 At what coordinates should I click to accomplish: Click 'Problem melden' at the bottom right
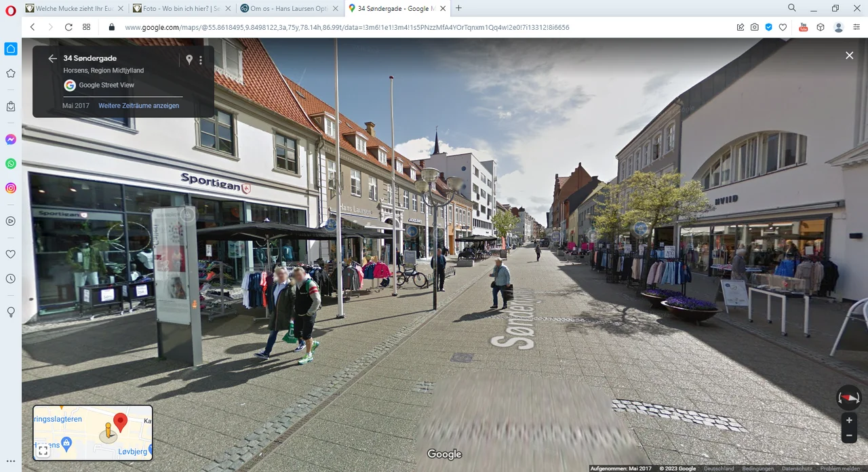pyautogui.click(x=842, y=469)
